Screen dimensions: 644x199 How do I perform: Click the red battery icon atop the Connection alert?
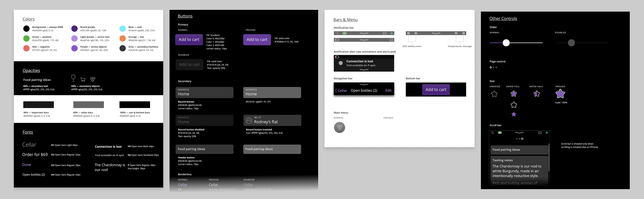tap(337, 57)
